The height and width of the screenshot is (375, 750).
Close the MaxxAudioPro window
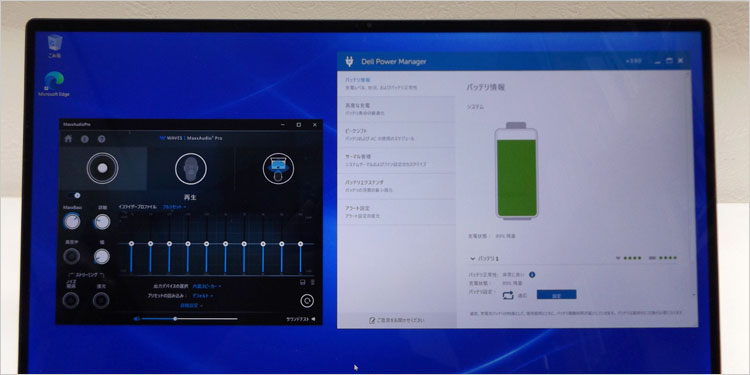[315, 124]
